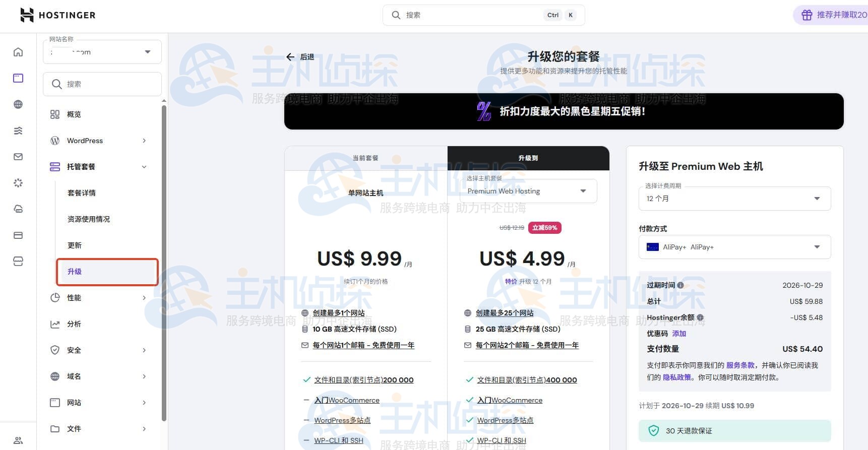Click the Hostinger logo

pyautogui.click(x=57, y=15)
